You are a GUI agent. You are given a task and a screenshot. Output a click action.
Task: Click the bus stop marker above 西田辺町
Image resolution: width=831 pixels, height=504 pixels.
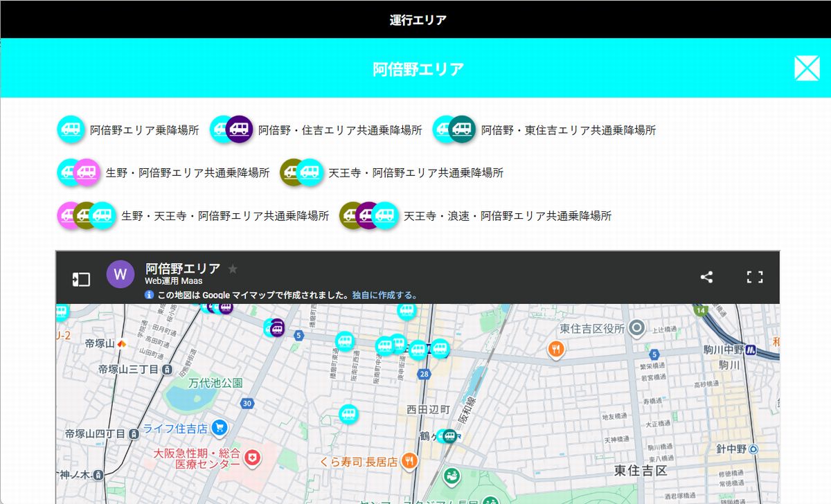tap(348, 414)
